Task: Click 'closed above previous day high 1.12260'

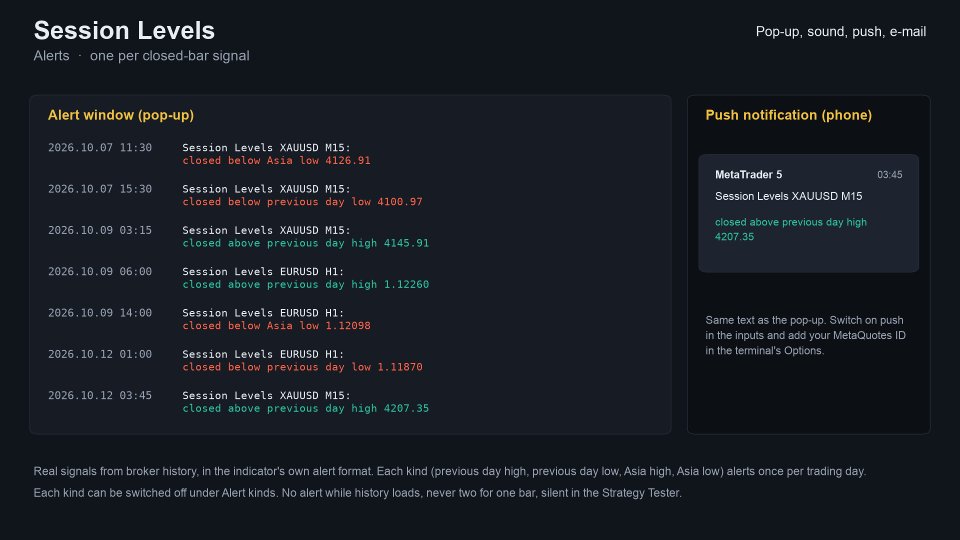Action: point(306,284)
